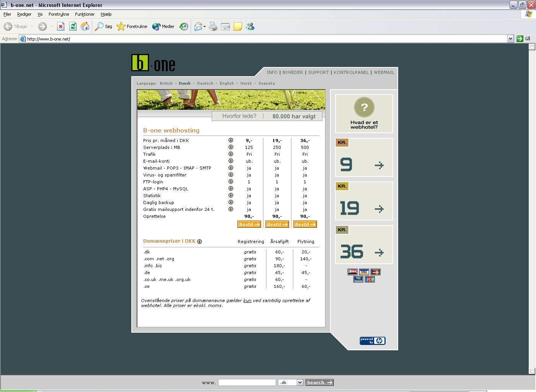Click the b-one logo

(x=153, y=63)
